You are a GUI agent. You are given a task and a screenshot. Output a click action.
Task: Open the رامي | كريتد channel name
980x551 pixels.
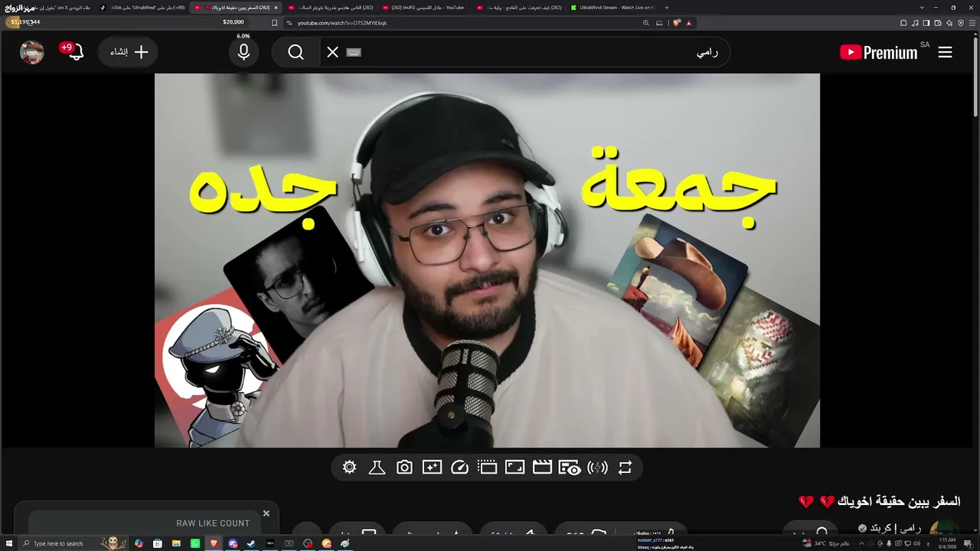(897, 529)
